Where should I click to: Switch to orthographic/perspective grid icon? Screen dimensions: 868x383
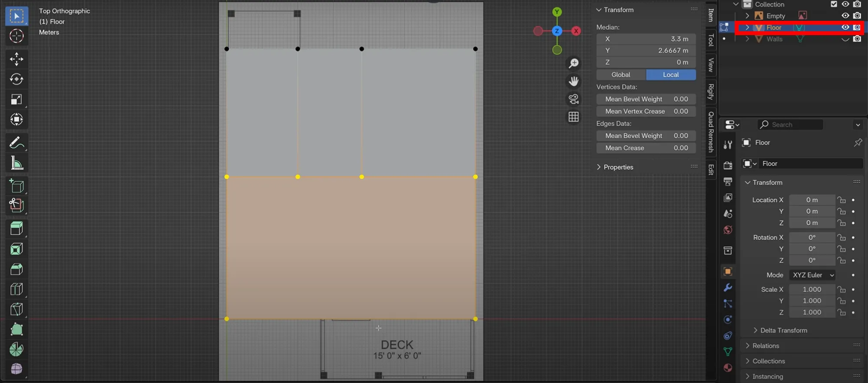point(574,117)
